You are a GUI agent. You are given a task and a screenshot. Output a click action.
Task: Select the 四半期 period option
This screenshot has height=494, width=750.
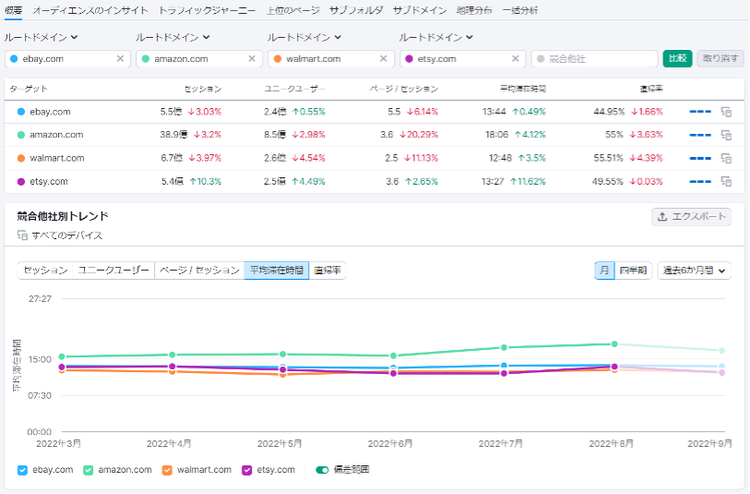click(x=633, y=270)
